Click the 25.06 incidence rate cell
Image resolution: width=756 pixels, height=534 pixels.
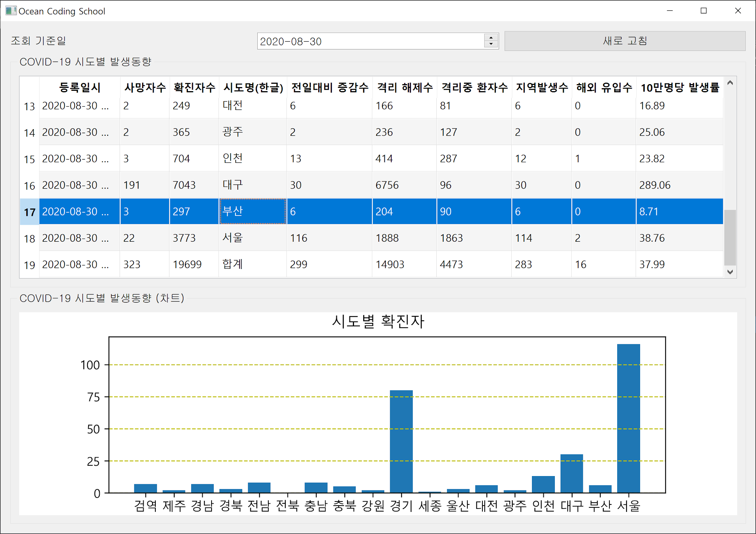[680, 132]
